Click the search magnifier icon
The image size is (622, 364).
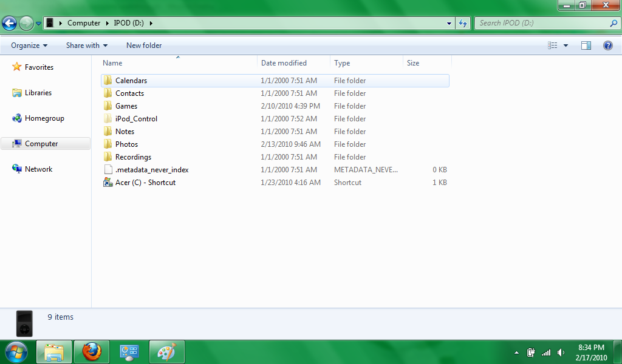click(x=613, y=24)
